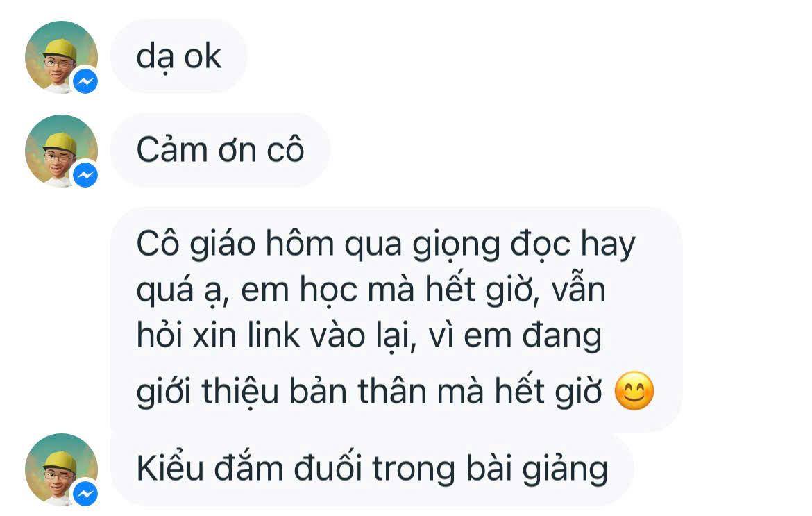Click Messenger badge on "Cảm ơn cô" avatar

85,175
